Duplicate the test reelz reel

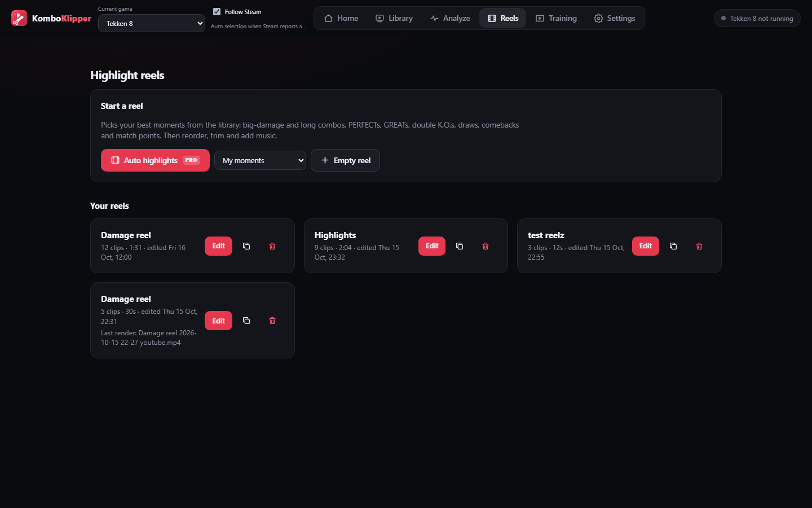click(x=673, y=246)
